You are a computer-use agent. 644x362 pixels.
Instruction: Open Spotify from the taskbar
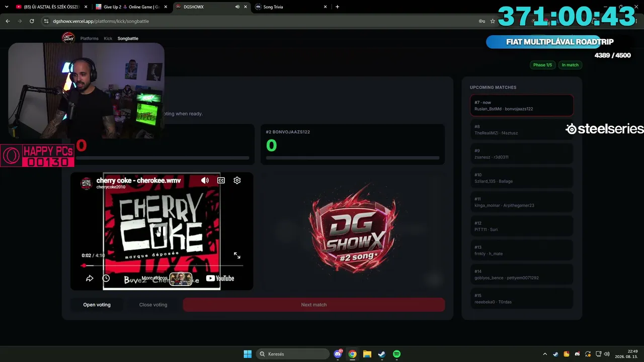click(x=396, y=354)
